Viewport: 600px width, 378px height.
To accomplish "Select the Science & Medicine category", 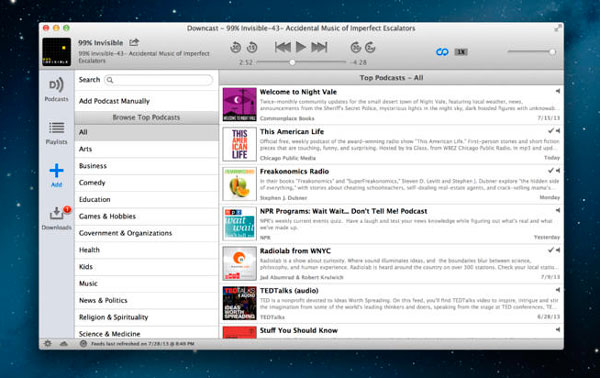I will [147, 333].
